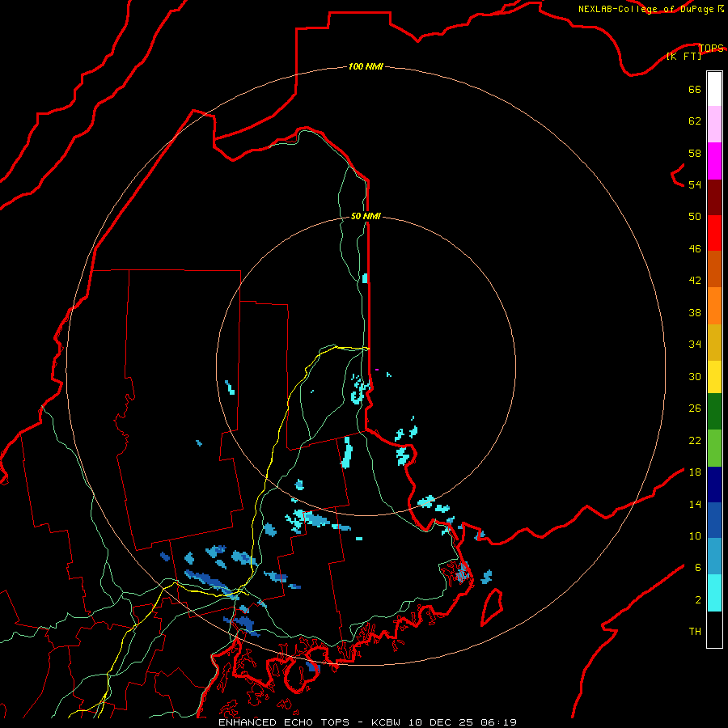Pick the navy legend swatch
Image resolution: width=728 pixels, height=728 pixels.
click(x=714, y=485)
